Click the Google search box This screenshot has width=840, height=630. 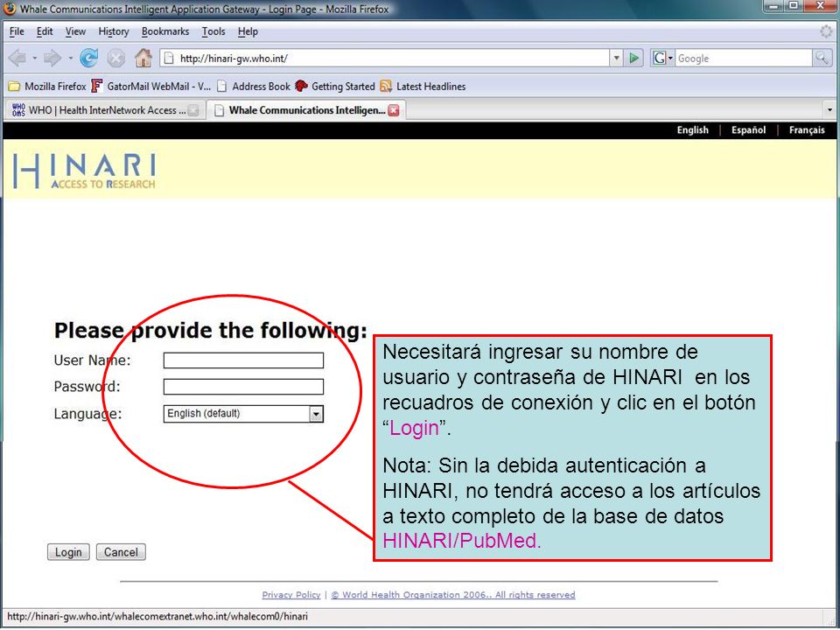click(744, 58)
